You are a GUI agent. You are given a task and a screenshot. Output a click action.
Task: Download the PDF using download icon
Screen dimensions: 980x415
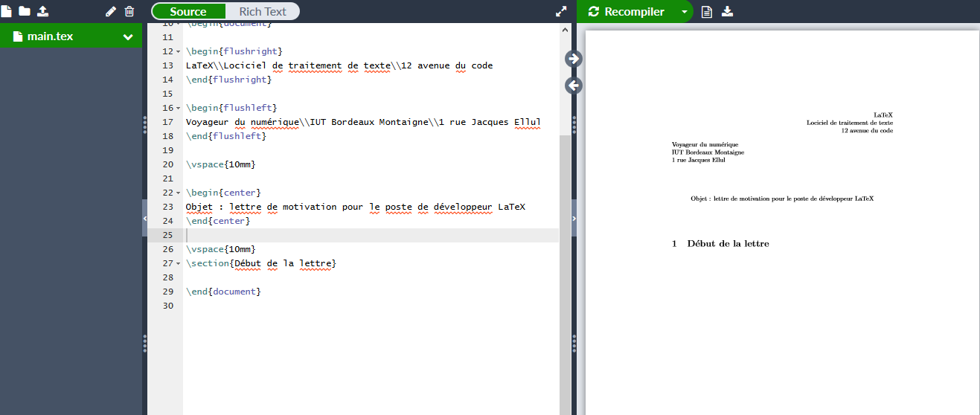(728, 12)
